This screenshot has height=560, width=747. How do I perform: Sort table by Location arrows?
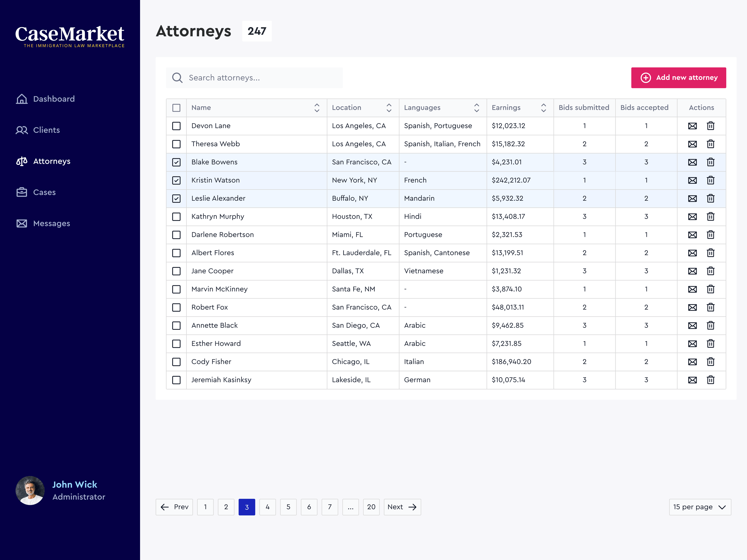(389, 108)
